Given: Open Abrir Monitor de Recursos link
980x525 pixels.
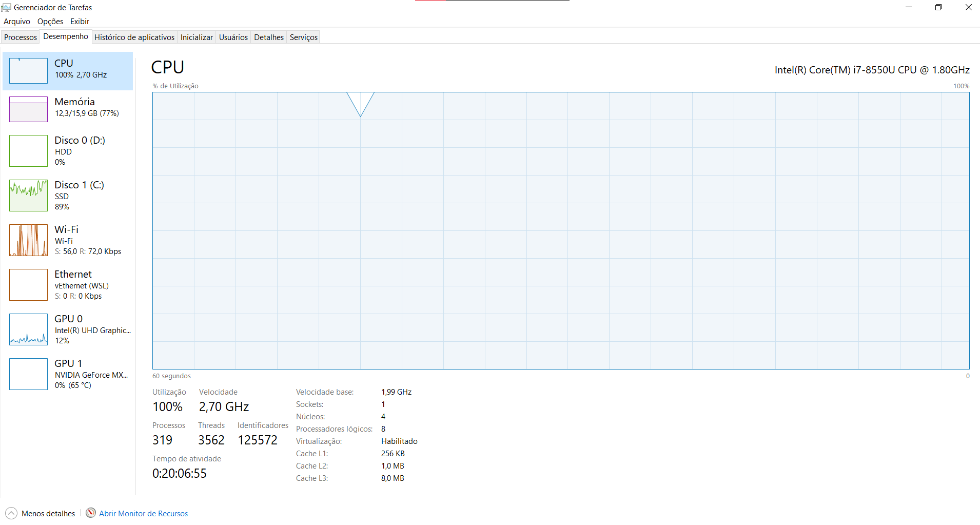Looking at the screenshot, I should [144, 514].
